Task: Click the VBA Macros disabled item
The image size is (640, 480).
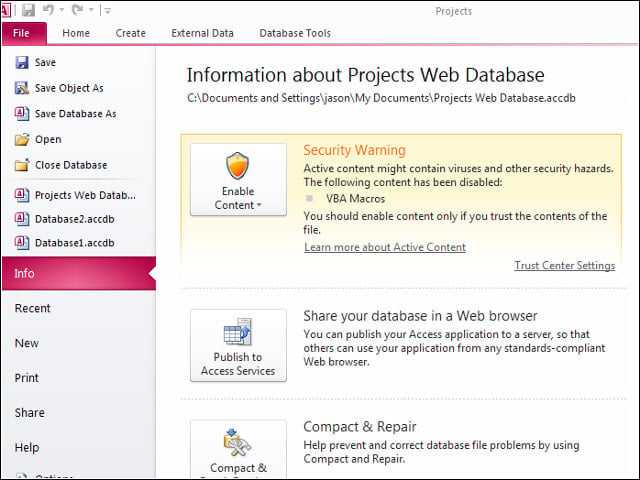Action: coord(355,199)
